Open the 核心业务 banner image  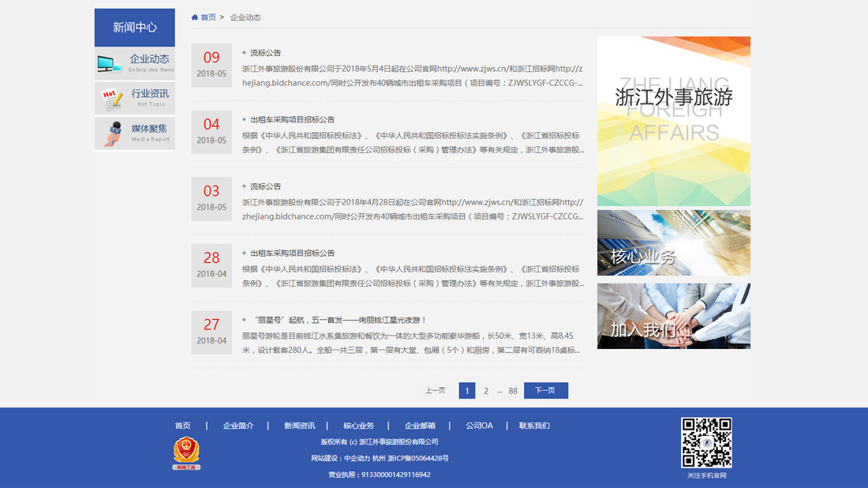(674, 242)
